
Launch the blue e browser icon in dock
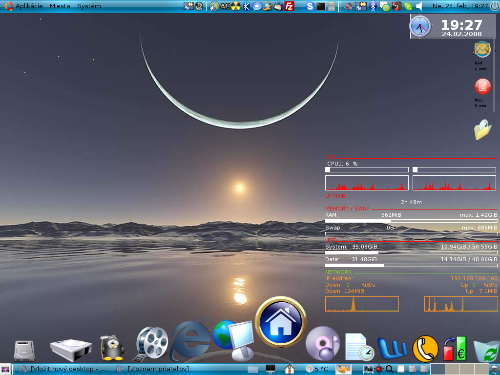click(191, 339)
